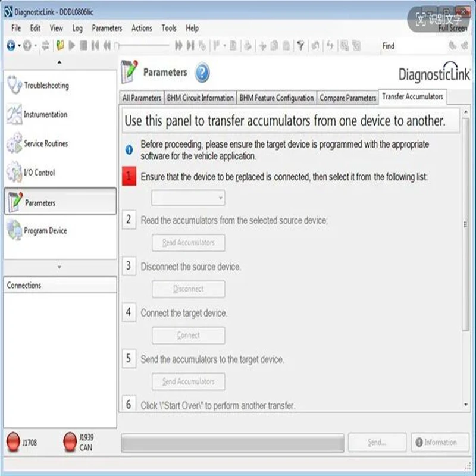This screenshot has width=476, height=476.
Task: Select the Parameters item in sidebar
Action: [60, 202]
